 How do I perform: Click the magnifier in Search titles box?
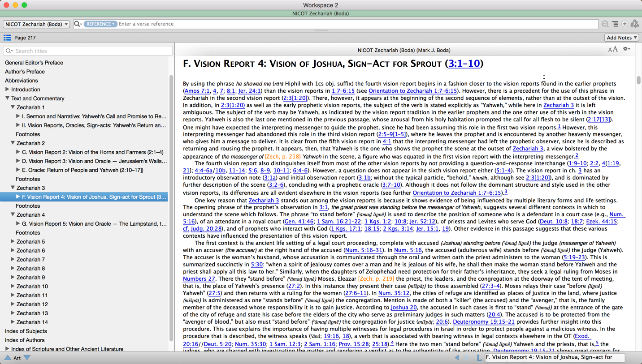(9, 51)
